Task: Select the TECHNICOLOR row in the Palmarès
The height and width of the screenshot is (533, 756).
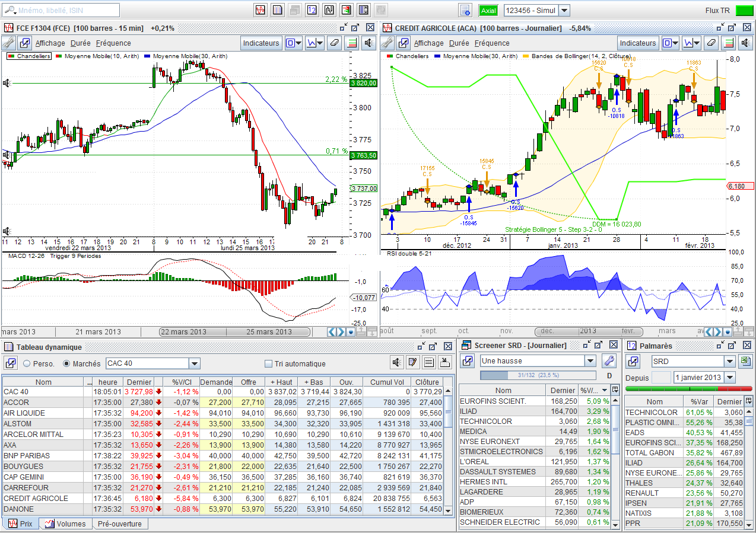Action: pyautogui.click(x=685, y=412)
